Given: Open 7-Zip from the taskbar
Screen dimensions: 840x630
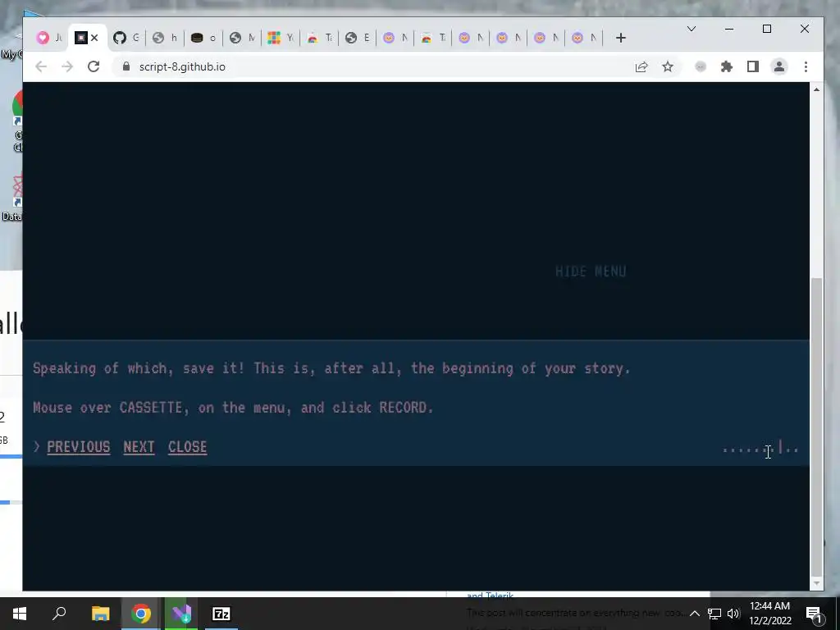Looking at the screenshot, I should pos(221,614).
